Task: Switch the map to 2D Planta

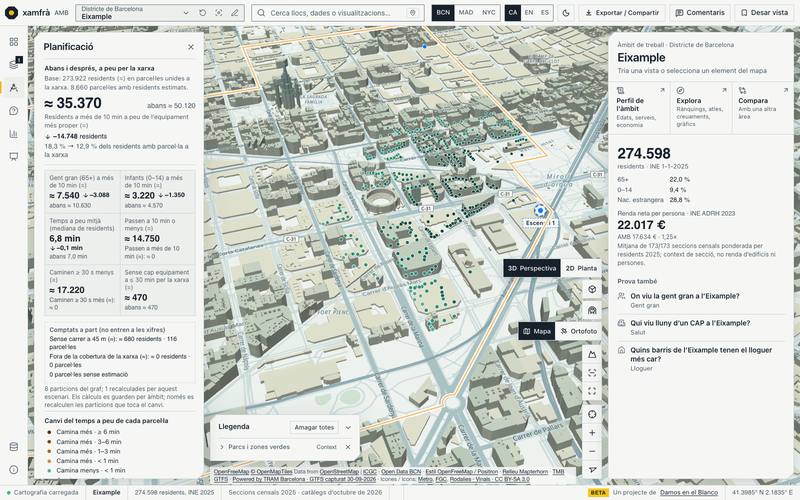Action: point(581,268)
